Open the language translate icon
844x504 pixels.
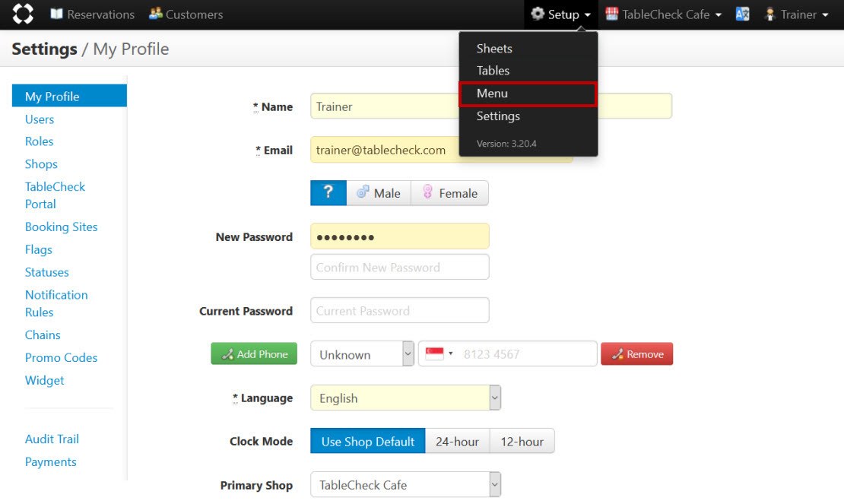(x=742, y=14)
